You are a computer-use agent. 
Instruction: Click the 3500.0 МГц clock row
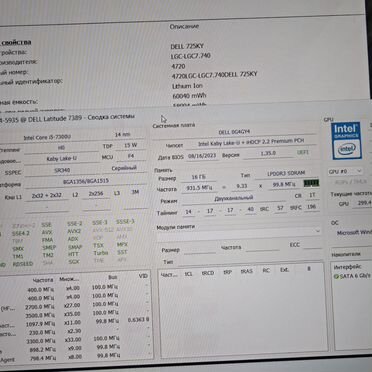[x=41, y=315]
